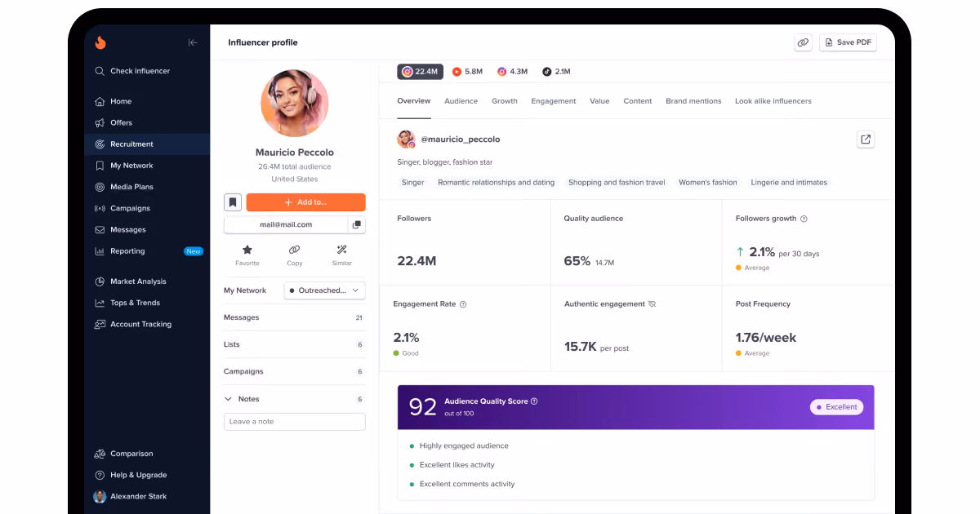This screenshot has height=514, width=980.
Task: Collapse the Notes section chevron
Action: tap(228, 399)
